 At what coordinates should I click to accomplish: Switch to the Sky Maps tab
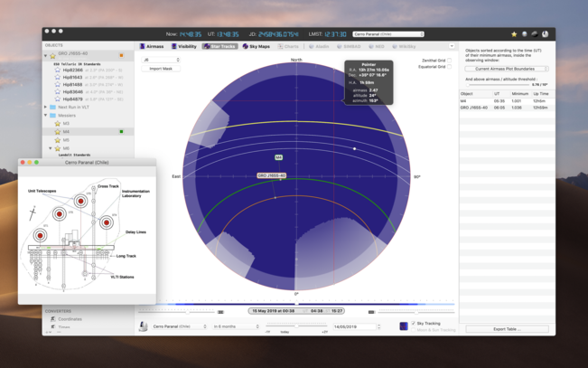point(257,46)
